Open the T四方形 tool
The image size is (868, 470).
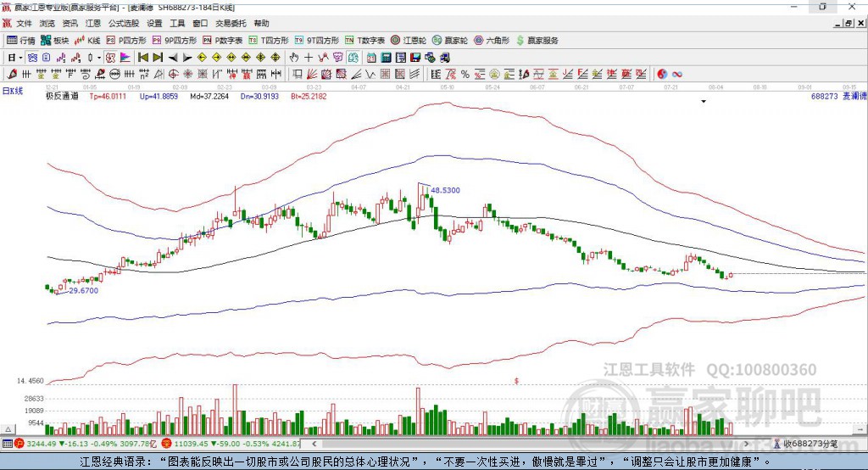click(x=269, y=41)
